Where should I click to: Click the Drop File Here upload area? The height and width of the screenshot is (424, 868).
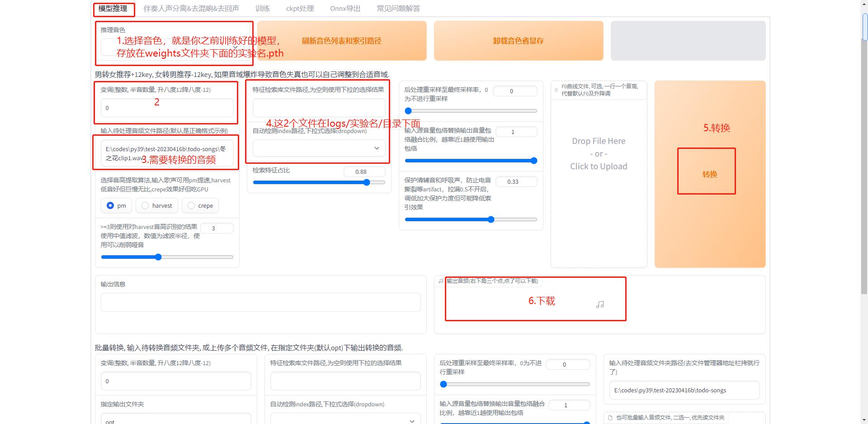[x=599, y=154]
